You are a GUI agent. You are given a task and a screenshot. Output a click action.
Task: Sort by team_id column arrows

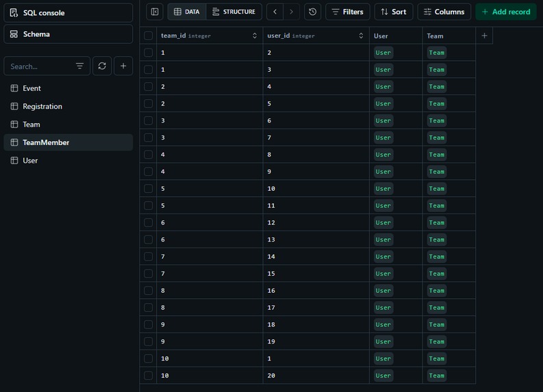pos(255,36)
